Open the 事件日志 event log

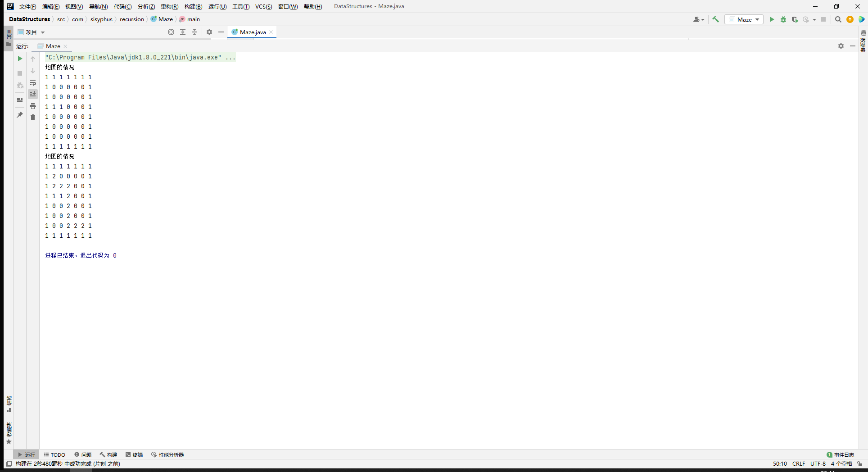point(840,454)
